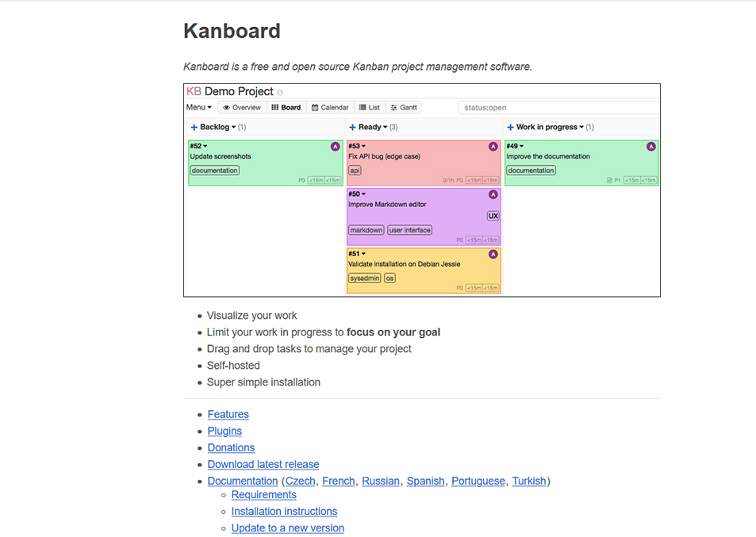
Task: Open the Menu dropdown
Action: coord(198,108)
